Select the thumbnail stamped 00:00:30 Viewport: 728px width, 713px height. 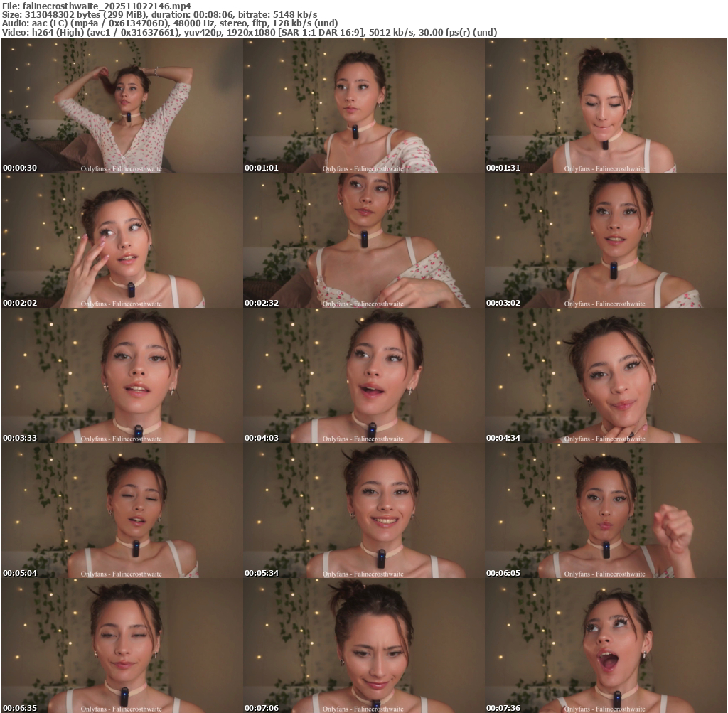tap(122, 105)
